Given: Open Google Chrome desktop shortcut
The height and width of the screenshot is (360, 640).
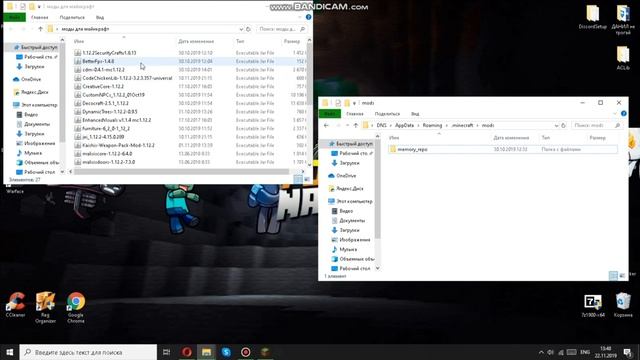Looking at the screenshot, I should coord(76,307).
